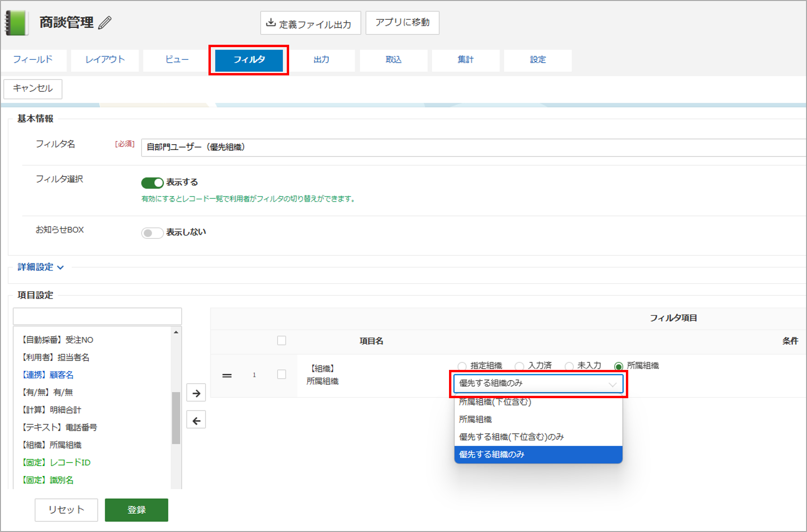Click scroll-up arrow of the item list
The image size is (807, 532).
coord(176,332)
